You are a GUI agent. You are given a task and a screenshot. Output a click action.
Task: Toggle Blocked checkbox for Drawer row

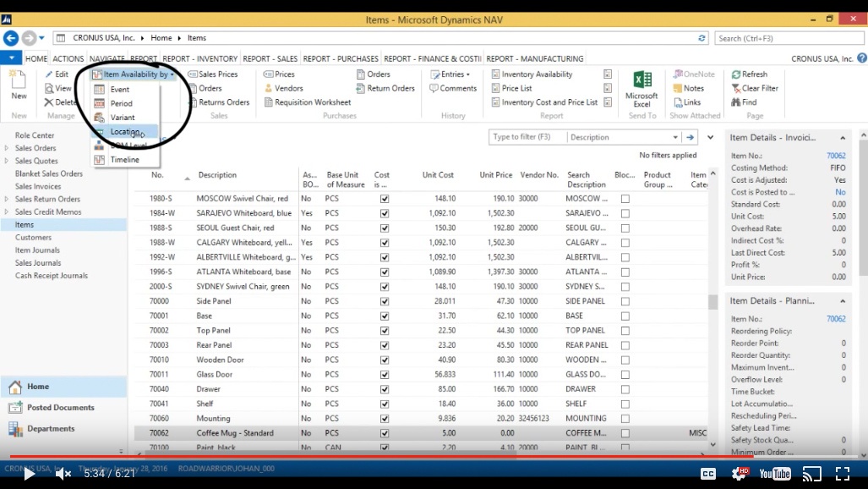coord(625,389)
